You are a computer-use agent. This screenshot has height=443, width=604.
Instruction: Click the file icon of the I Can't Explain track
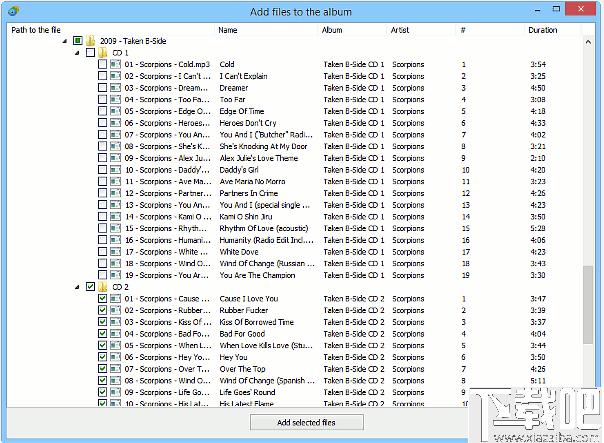115,76
